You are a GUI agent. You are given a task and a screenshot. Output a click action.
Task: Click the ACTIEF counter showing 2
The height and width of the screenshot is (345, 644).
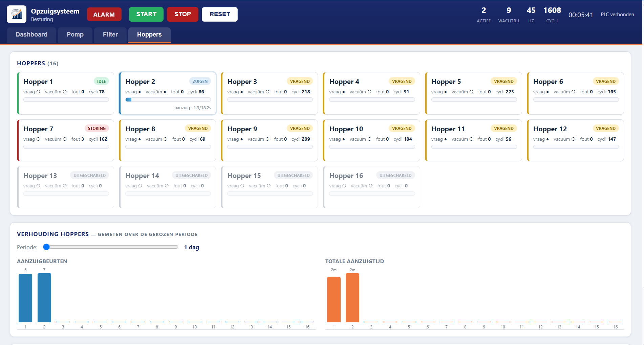point(484,15)
